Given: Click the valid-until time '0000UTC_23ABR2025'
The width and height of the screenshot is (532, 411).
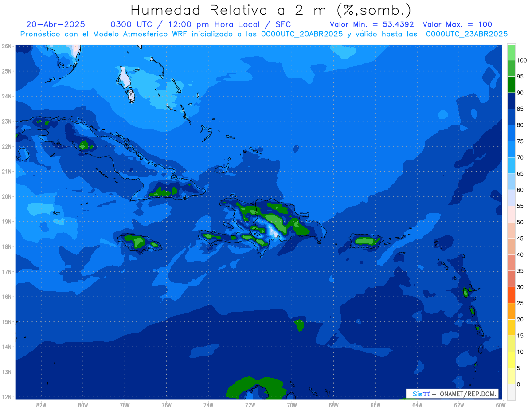Looking at the screenshot, I should coord(467,34).
